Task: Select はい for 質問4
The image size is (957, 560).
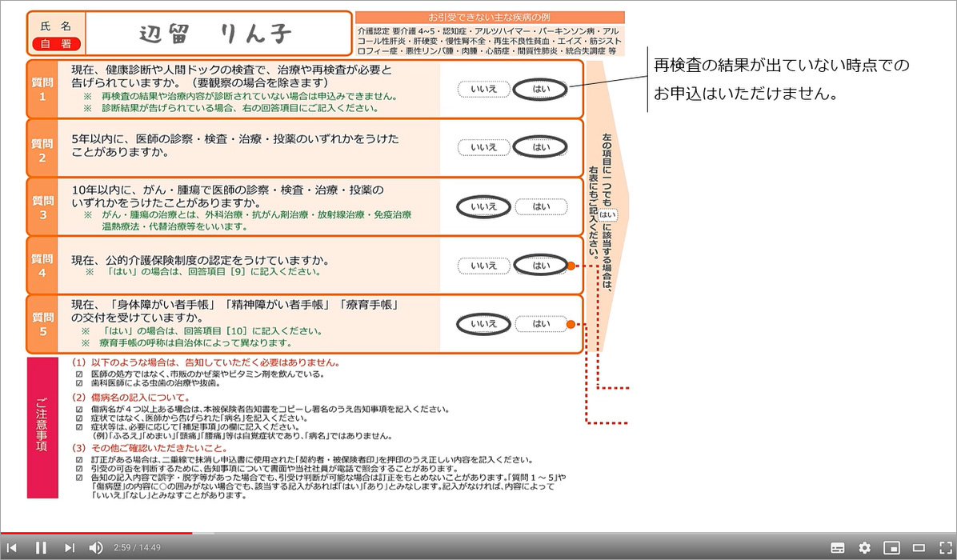Action: (x=541, y=266)
